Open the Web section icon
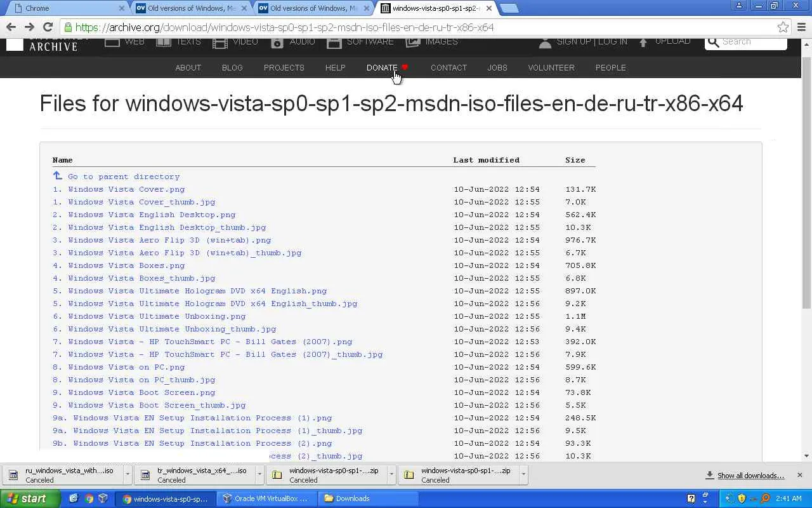 (112, 42)
